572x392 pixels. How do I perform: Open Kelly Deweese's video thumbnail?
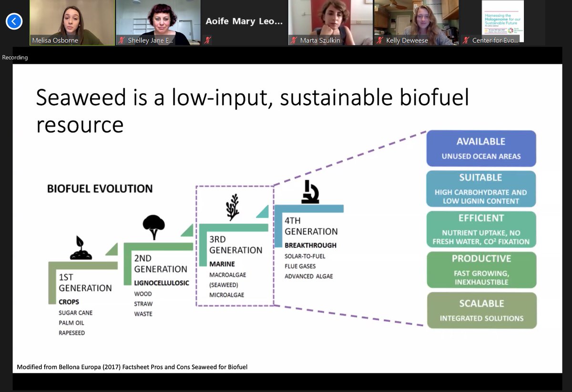click(x=416, y=21)
